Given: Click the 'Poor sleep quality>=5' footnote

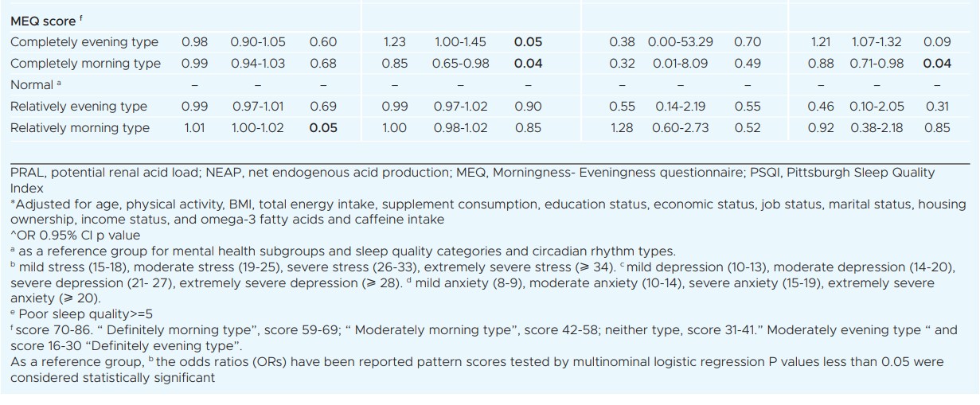Looking at the screenshot, I should 81,313.
